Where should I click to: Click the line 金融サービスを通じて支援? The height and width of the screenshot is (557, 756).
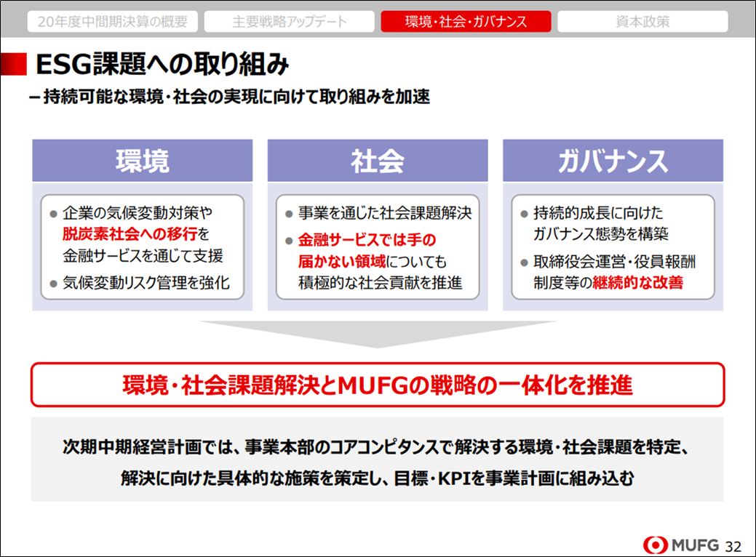point(143,256)
